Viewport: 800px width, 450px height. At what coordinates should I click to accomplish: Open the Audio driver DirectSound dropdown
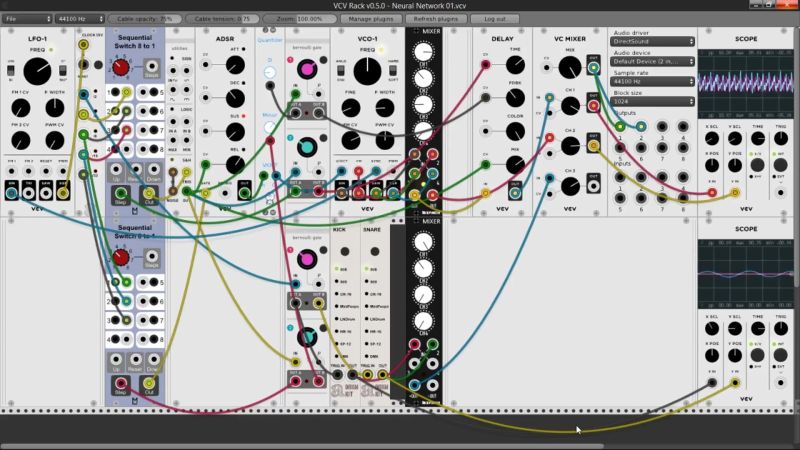coord(653,41)
